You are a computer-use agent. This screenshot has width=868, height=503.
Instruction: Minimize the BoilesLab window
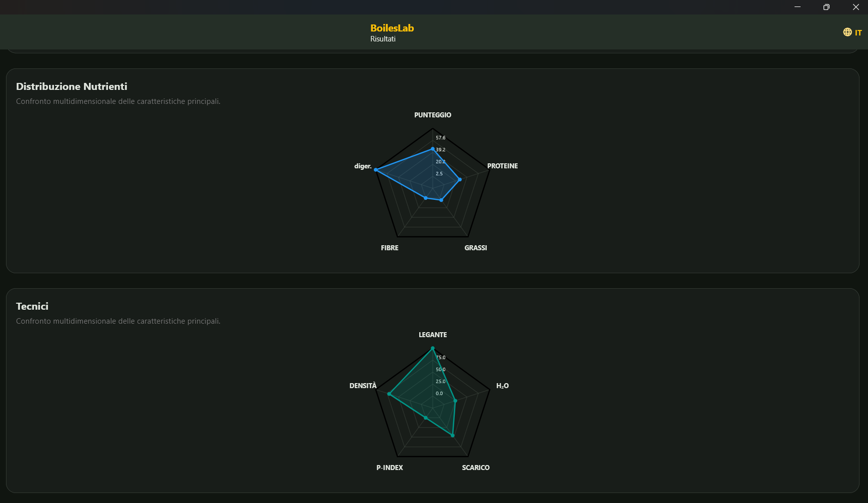tap(798, 7)
